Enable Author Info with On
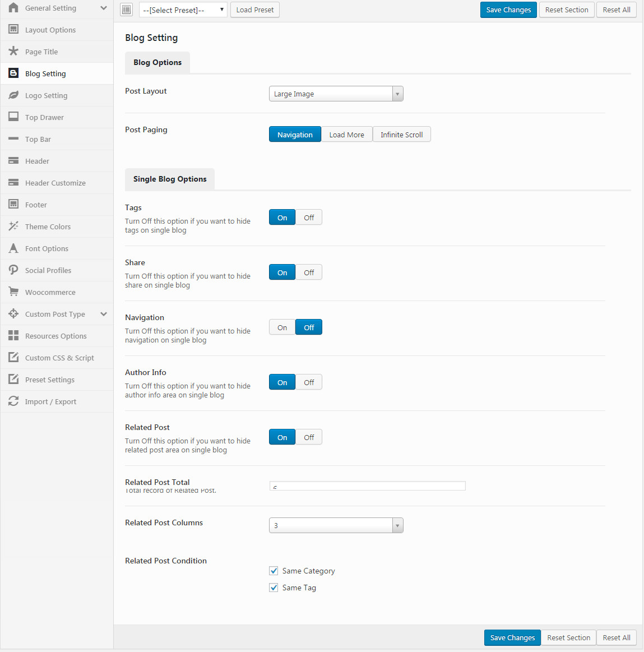This screenshot has height=652, width=644. [282, 382]
